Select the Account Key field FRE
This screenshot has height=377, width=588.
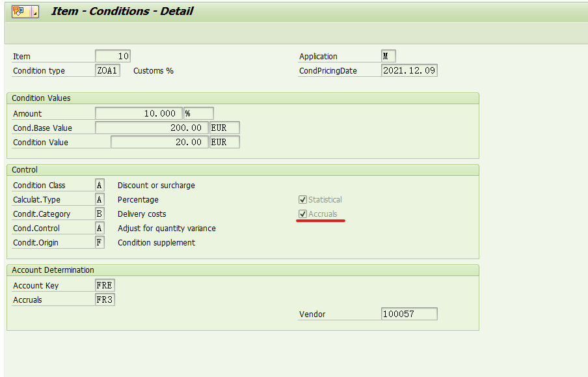[x=105, y=285]
